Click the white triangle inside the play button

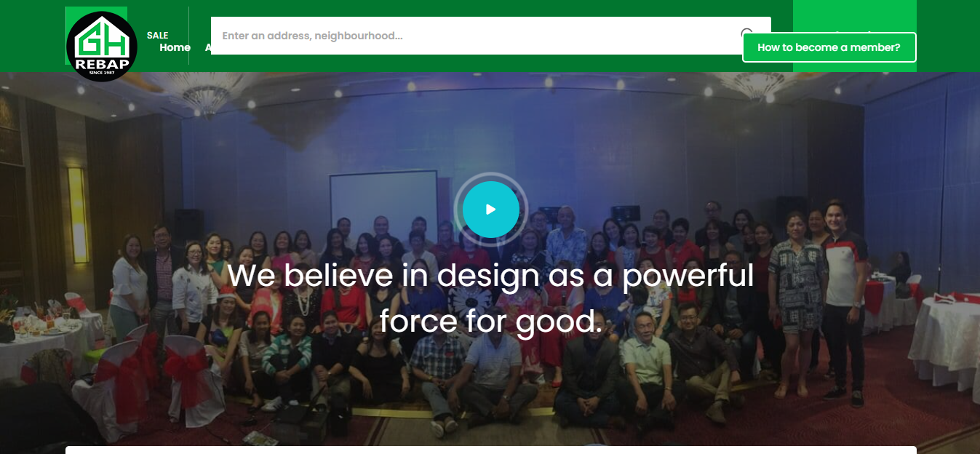pos(491,210)
